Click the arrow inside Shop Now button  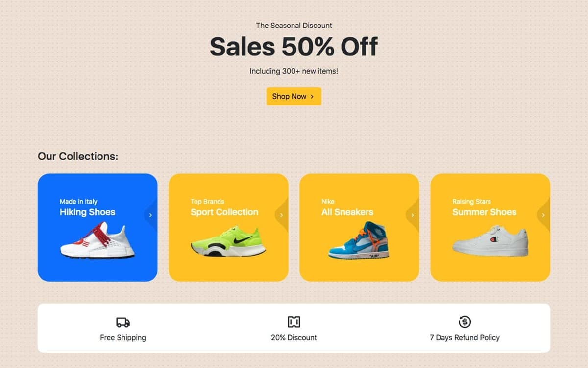[x=312, y=97]
